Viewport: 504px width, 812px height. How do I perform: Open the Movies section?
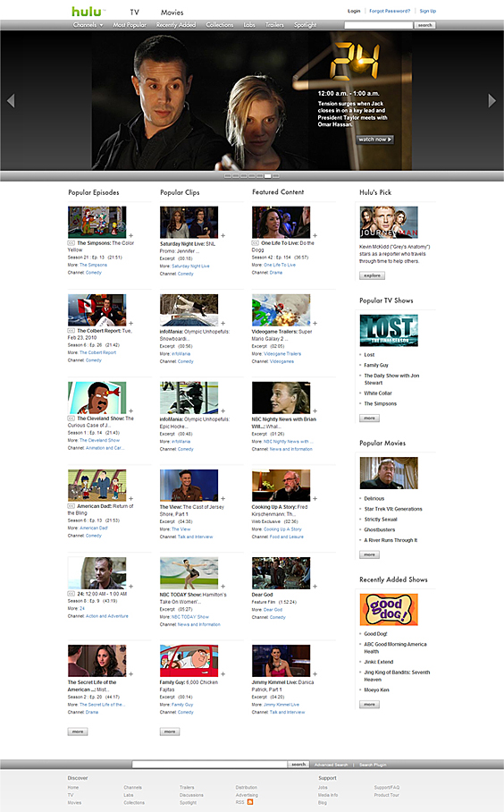point(172,12)
